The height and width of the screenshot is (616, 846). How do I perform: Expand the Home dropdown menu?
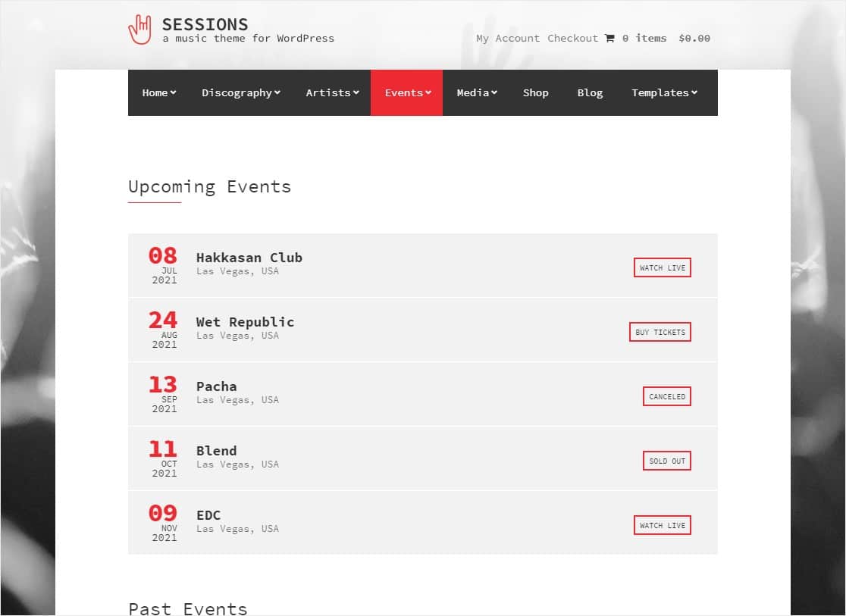(158, 92)
